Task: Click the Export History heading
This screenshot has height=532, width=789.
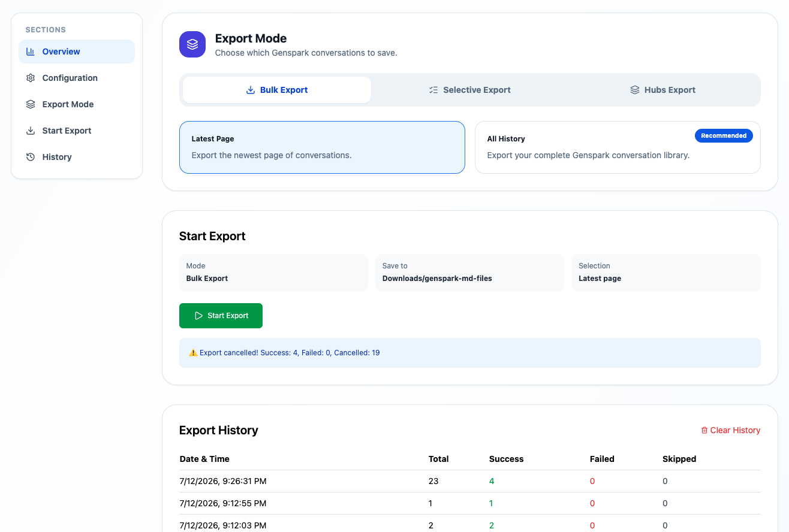Action: 219,430
